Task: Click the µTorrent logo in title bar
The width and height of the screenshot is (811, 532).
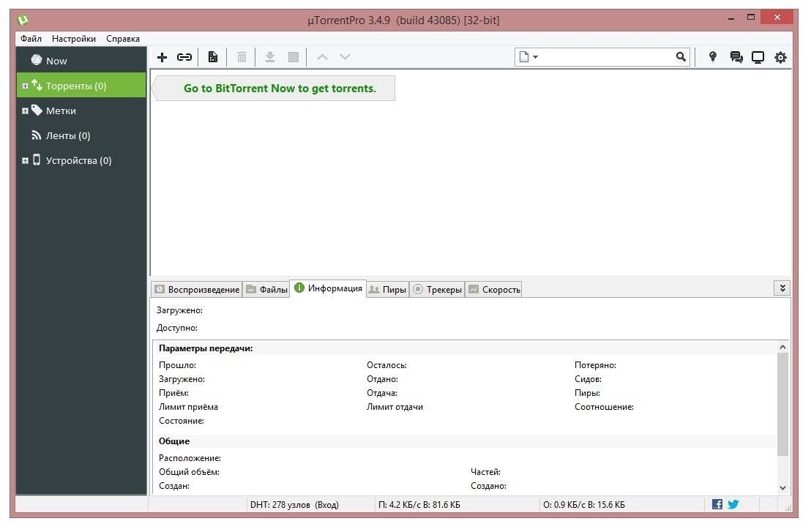Action: pos(23,20)
